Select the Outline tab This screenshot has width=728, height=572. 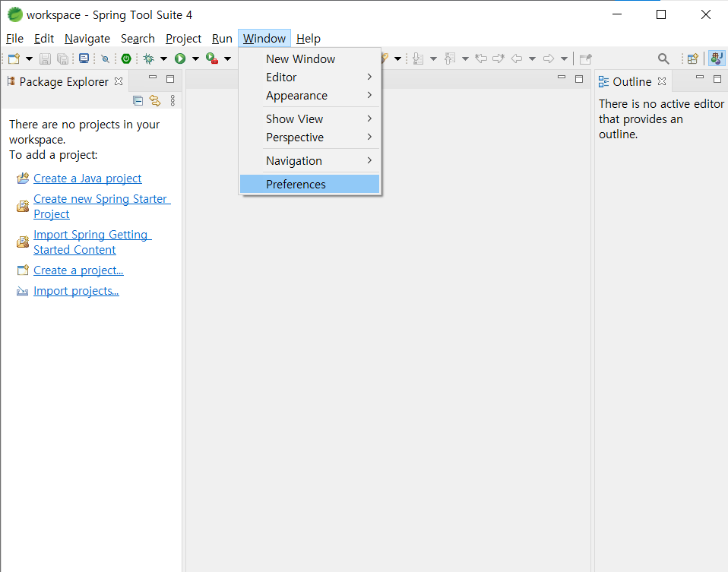(x=632, y=82)
